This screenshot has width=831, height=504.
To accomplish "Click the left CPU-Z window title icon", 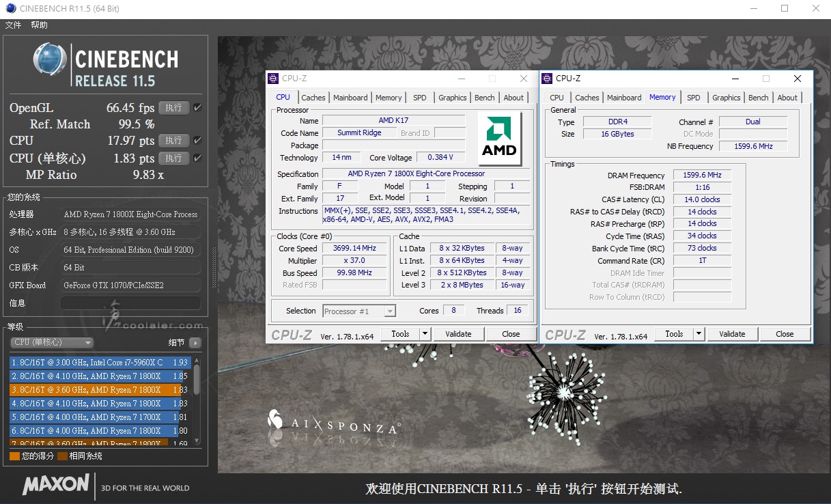I will click(x=273, y=79).
